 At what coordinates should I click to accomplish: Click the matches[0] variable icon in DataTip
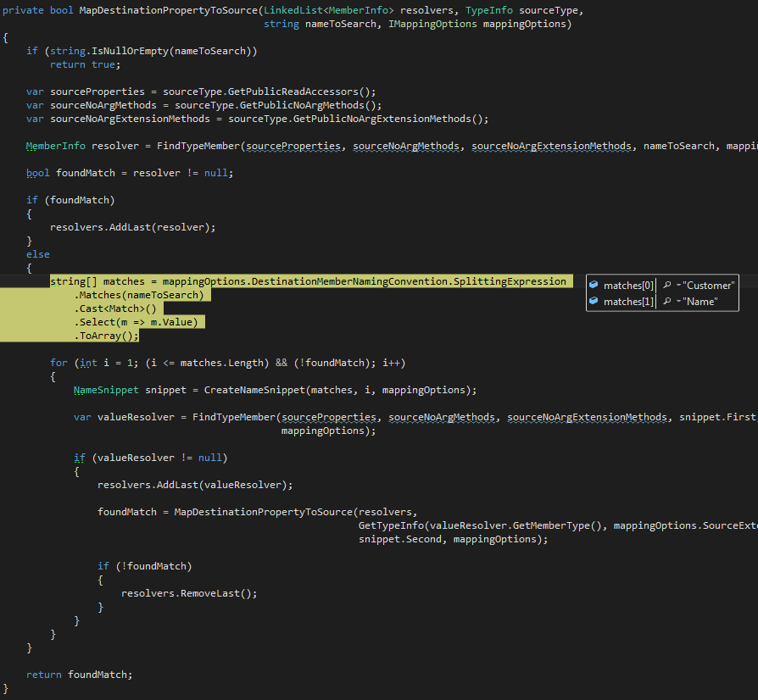pyautogui.click(x=594, y=285)
